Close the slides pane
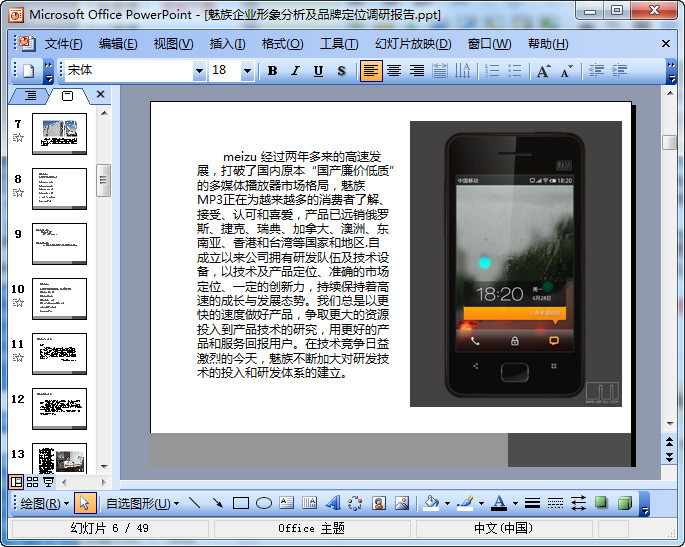Screen dimensions: 685x547 (100, 94)
